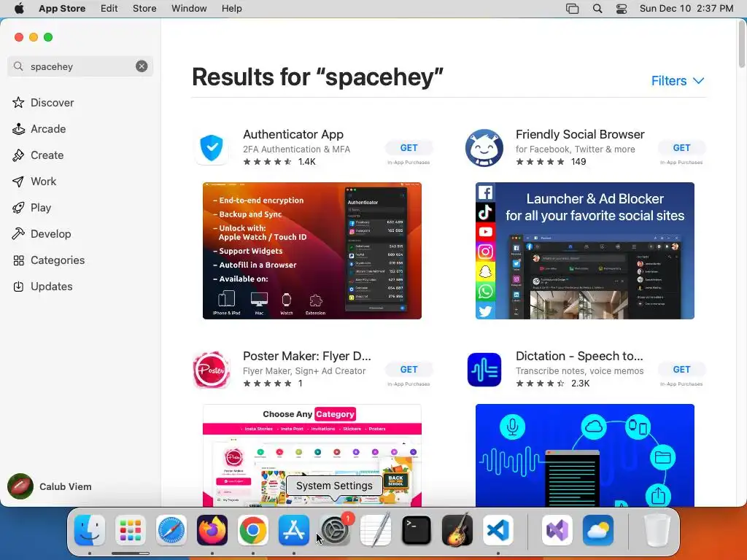Open the Discover section in sidebar
The height and width of the screenshot is (560, 747).
point(52,102)
